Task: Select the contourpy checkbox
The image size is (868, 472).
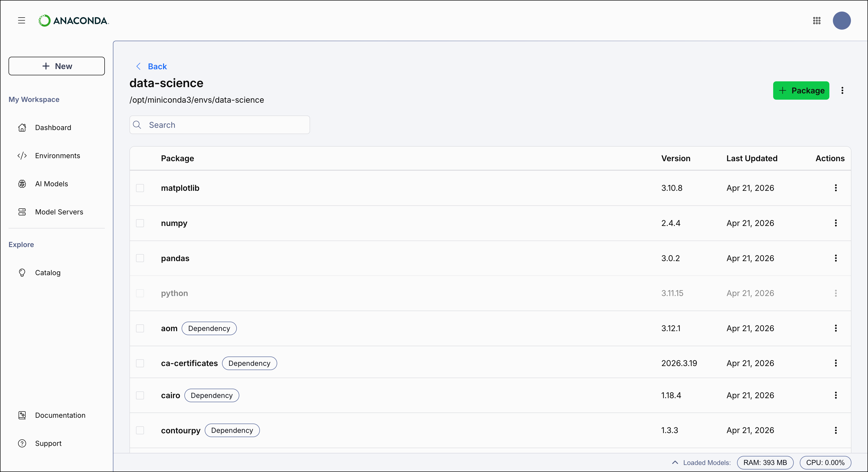Action: tap(140, 431)
